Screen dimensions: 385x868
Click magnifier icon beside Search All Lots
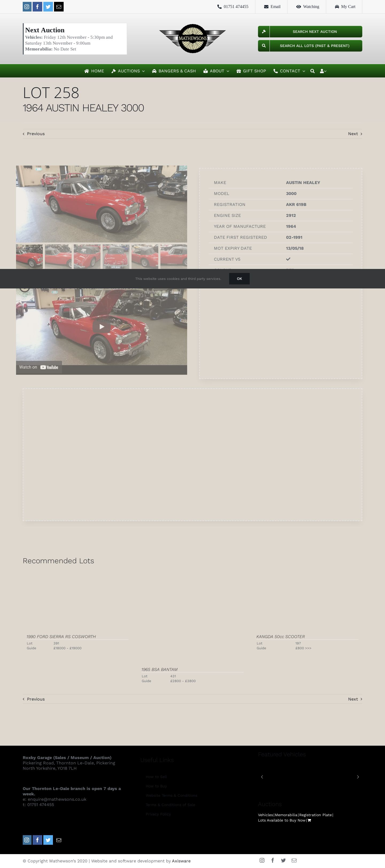point(264,46)
